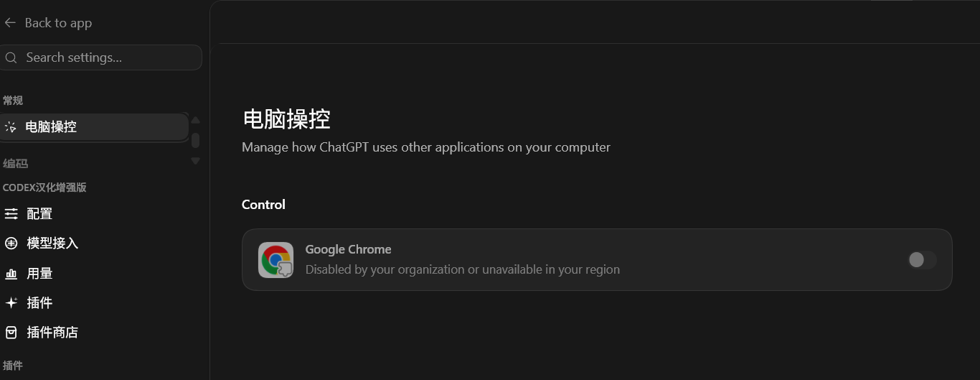This screenshot has width=980, height=380.
Task: Click the Google Chrome app icon
Action: pyautogui.click(x=276, y=260)
